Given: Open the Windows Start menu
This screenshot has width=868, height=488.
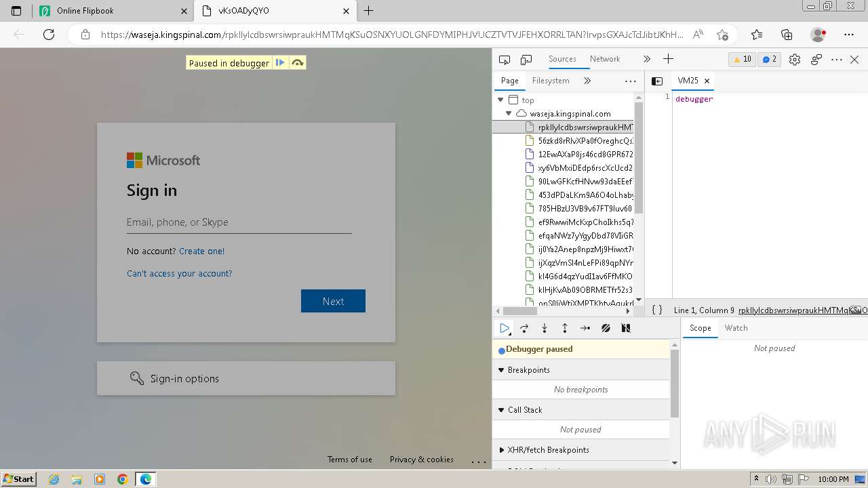Looking at the screenshot, I should (x=18, y=479).
